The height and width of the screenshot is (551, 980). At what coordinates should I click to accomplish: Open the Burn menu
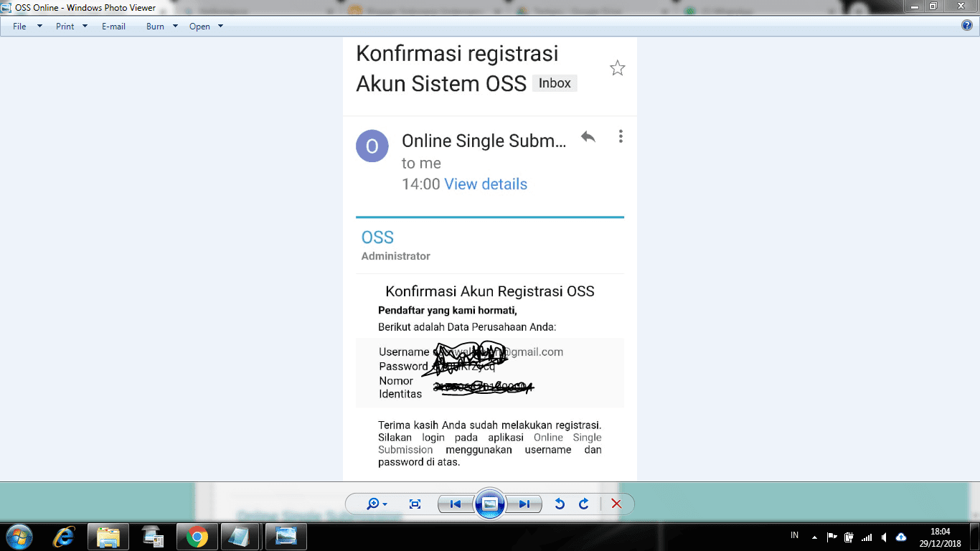[155, 26]
